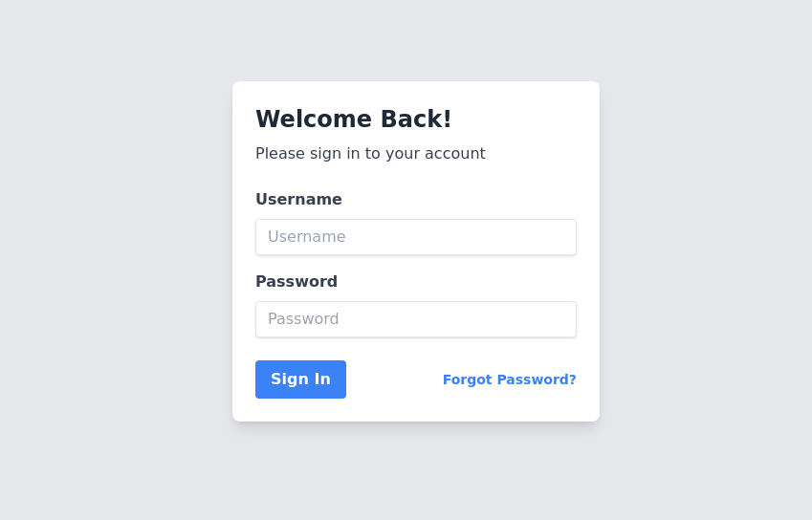Click the bold label above the username box

(298, 200)
